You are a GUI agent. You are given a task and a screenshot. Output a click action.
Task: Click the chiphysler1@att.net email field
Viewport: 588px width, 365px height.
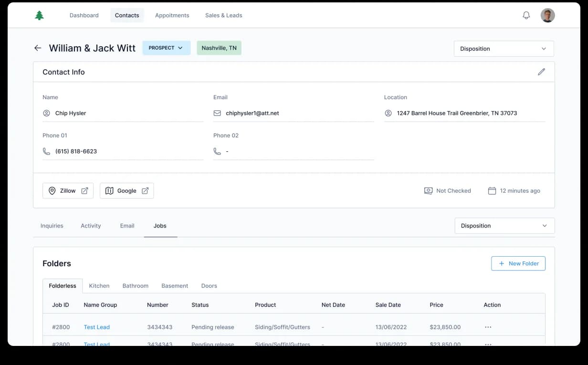point(294,113)
